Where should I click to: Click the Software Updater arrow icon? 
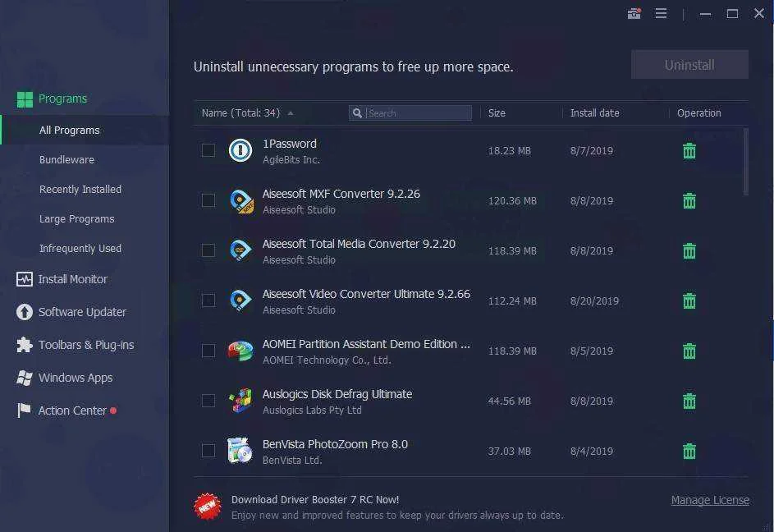[24, 312]
